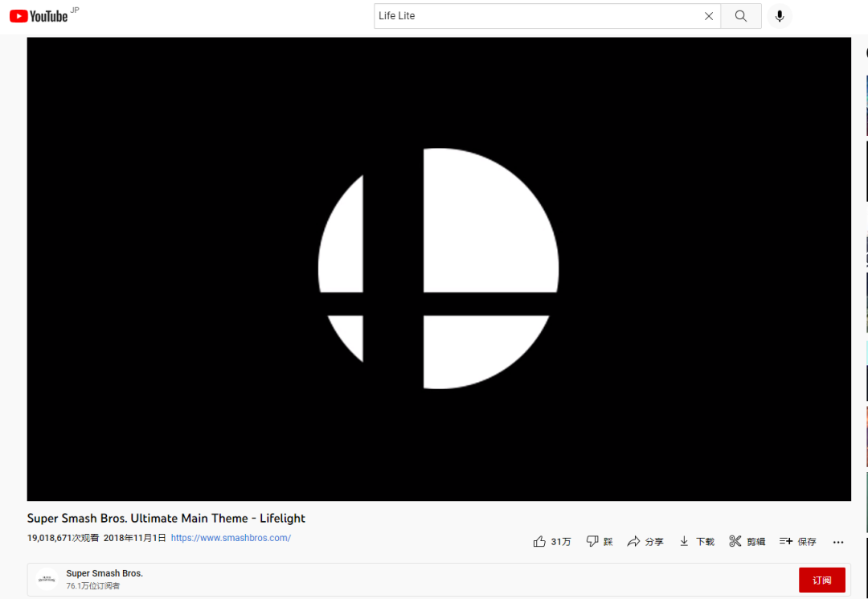Click the 19,018,671 view count text
Screen dimensions: 868x599
pos(63,538)
